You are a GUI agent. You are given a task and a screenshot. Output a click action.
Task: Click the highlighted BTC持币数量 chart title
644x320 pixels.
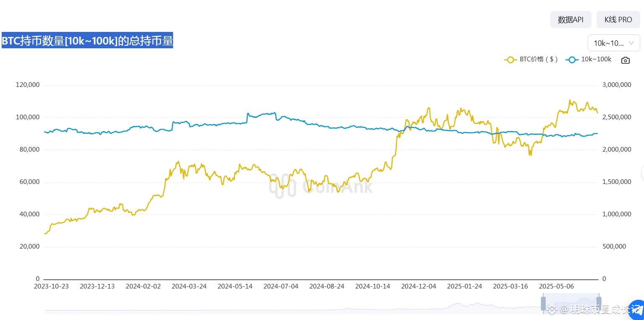click(87, 41)
